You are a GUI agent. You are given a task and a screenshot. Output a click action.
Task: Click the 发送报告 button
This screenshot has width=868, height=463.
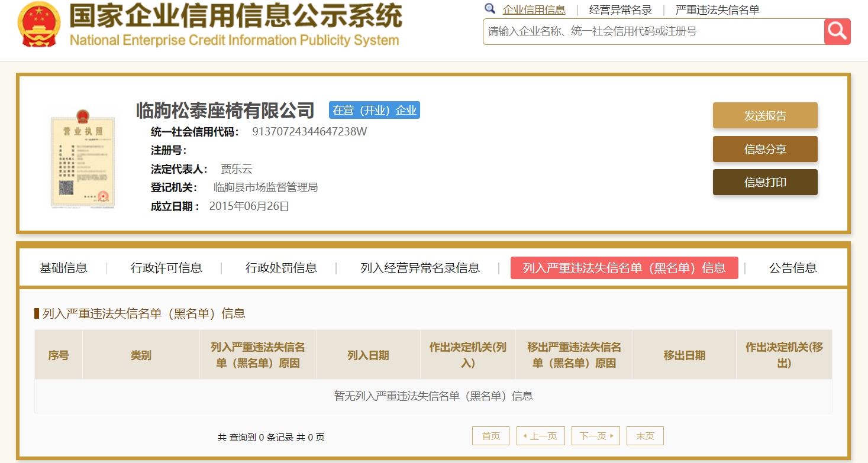pos(765,115)
